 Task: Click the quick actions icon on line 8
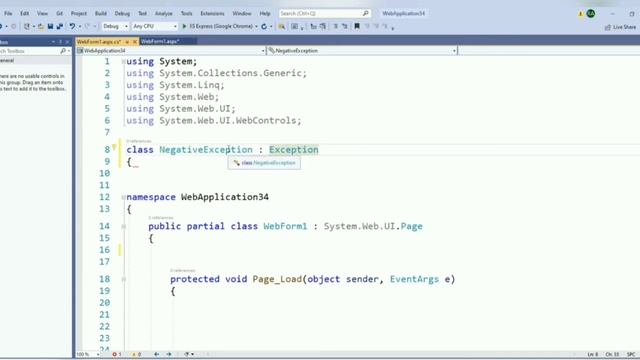pyautogui.click(x=114, y=147)
